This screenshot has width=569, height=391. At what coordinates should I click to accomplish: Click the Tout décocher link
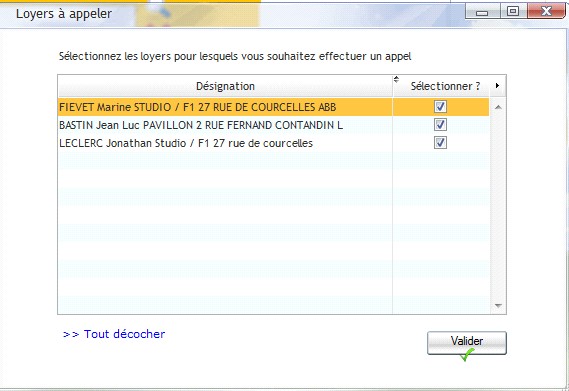[x=114, y=334]
